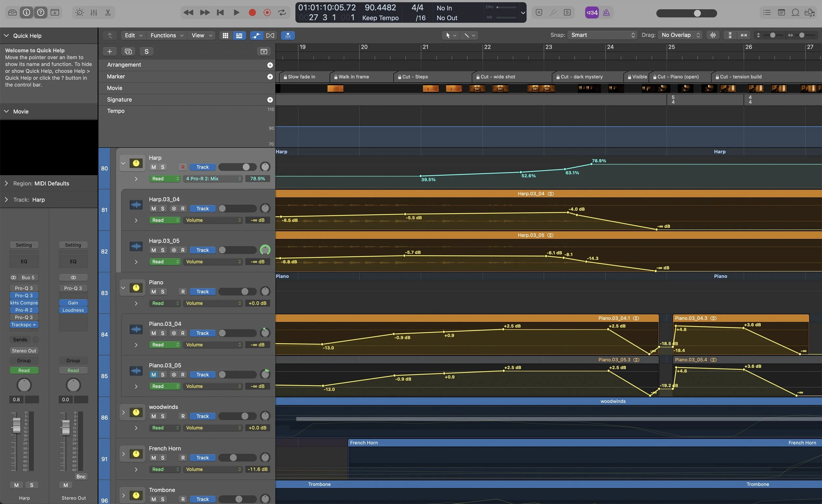Image resolution: width=822 pixels, height=504 pixels.
Task: Go to beginning with transport button
Action: pos(220,12)
